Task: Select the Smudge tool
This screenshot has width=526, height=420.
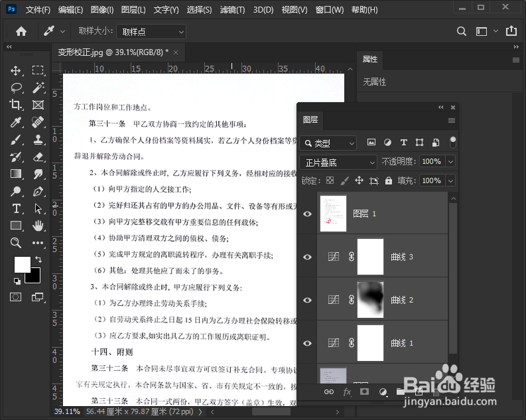Action: coord(38,174)
